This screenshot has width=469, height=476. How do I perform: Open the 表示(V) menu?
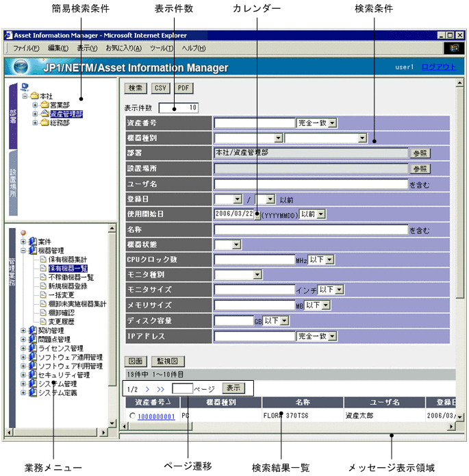[x=87, y=48]
